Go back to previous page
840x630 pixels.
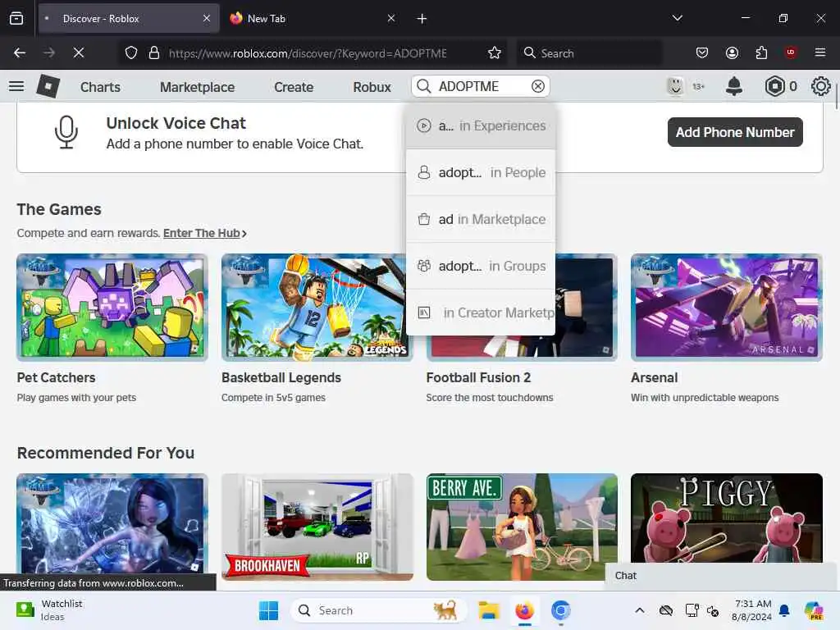tap(20, 52)
